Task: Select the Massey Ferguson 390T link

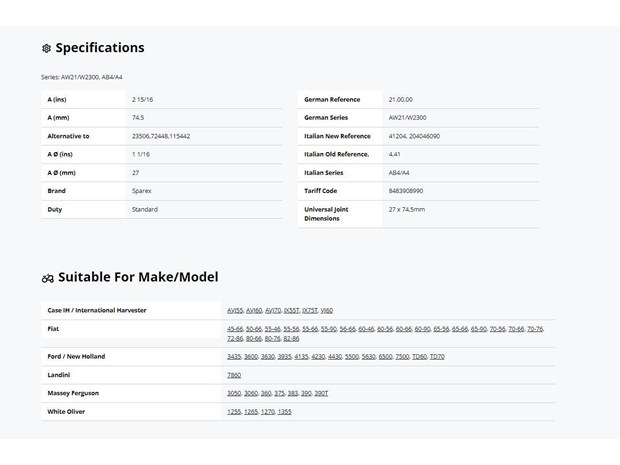Action: [x=321, y=393]
